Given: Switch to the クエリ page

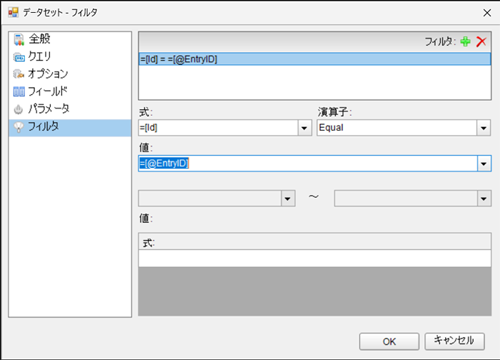Looking at the screenshot, I should (x=70, y=57).
